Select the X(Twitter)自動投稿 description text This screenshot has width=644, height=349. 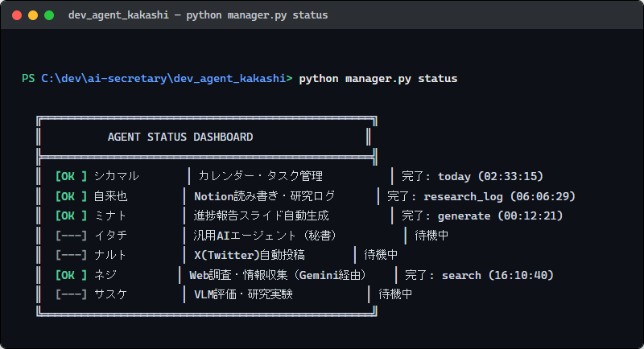click(250, 255)
